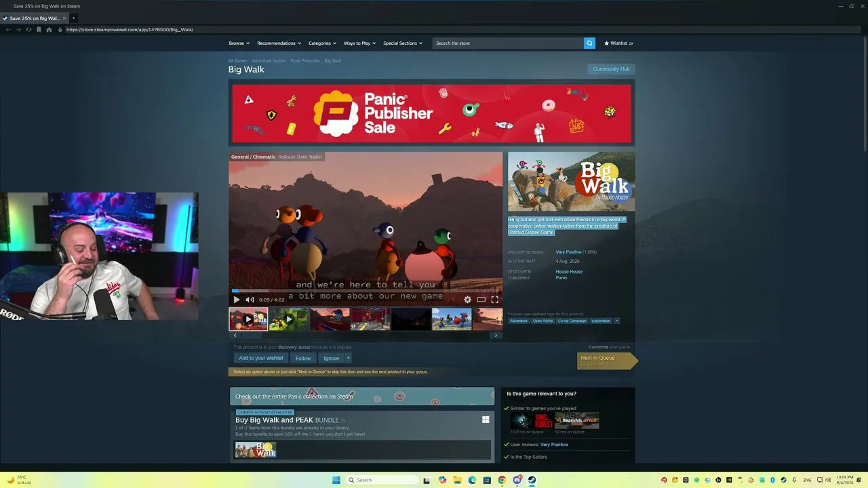Screen dimensions: 868x488
Task: Click the BeamNG.drive game thumbnail
Action: click(x=577, y=420)
